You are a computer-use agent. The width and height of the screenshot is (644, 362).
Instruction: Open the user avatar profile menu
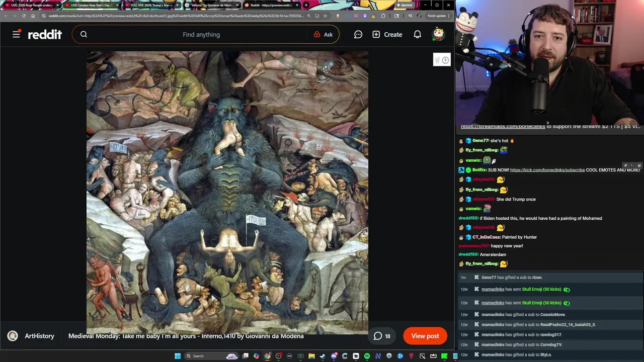(439, 34)
